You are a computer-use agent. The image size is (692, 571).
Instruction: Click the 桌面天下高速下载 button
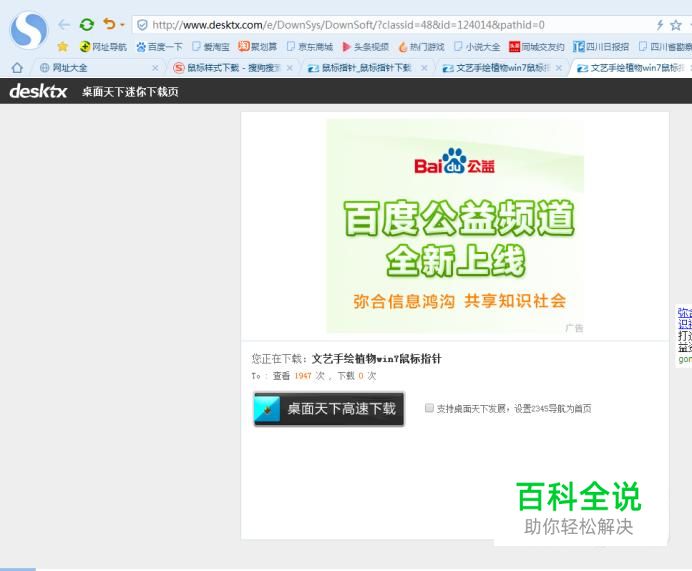coord(329,409)
